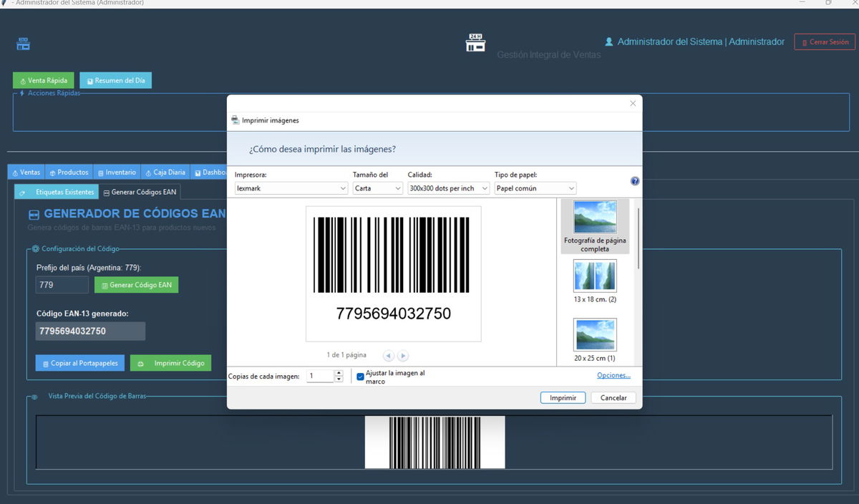Close the Imprimir imágenes dialog with X
The width and height of the screenshot is (859, 504).
pos(633,104)
